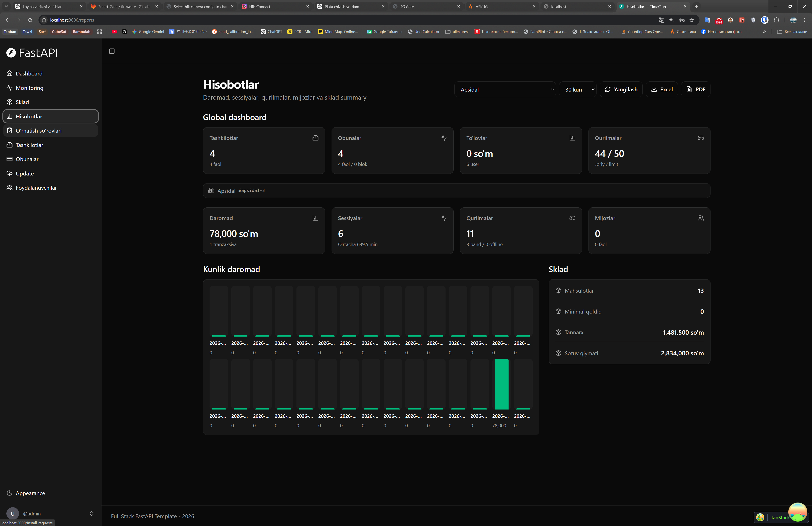
Task: Expand the @admin user menu
Action: click(51, 513)
